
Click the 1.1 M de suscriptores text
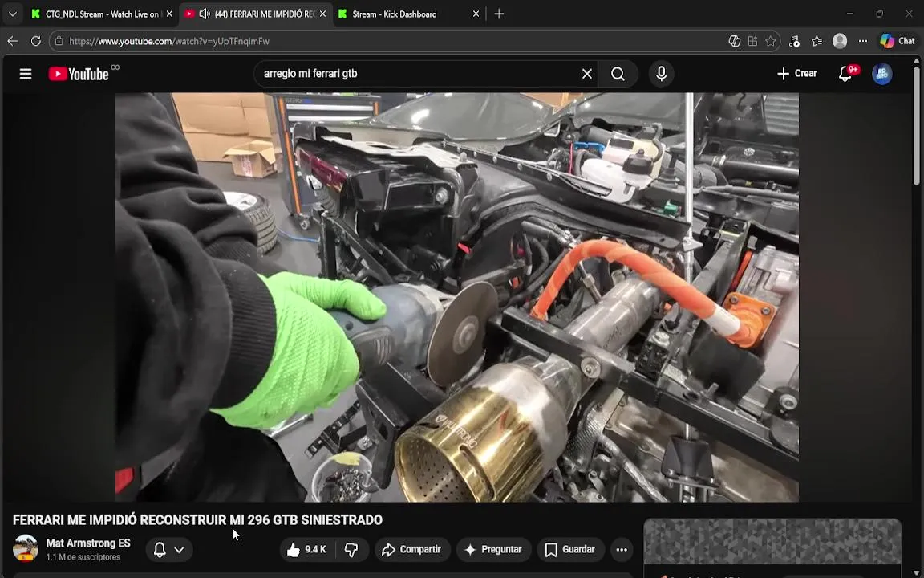[83, 557]
